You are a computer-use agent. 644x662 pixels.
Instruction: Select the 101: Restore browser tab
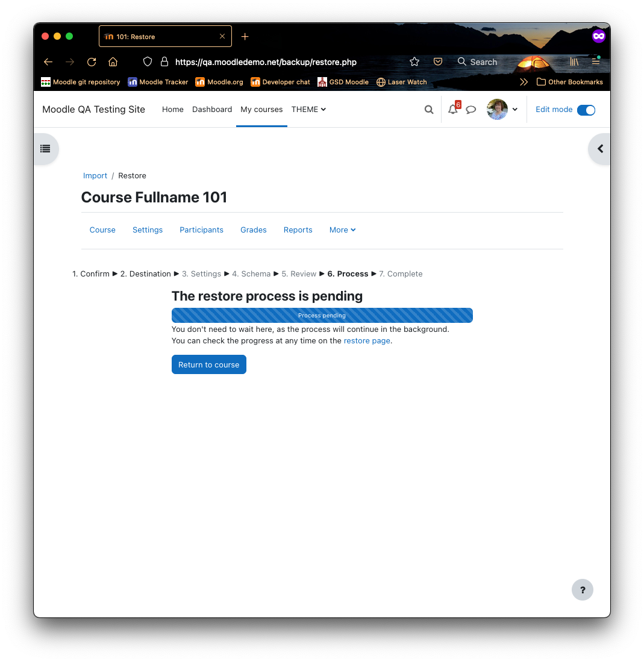pyautogui.click(x=165, y=36)
